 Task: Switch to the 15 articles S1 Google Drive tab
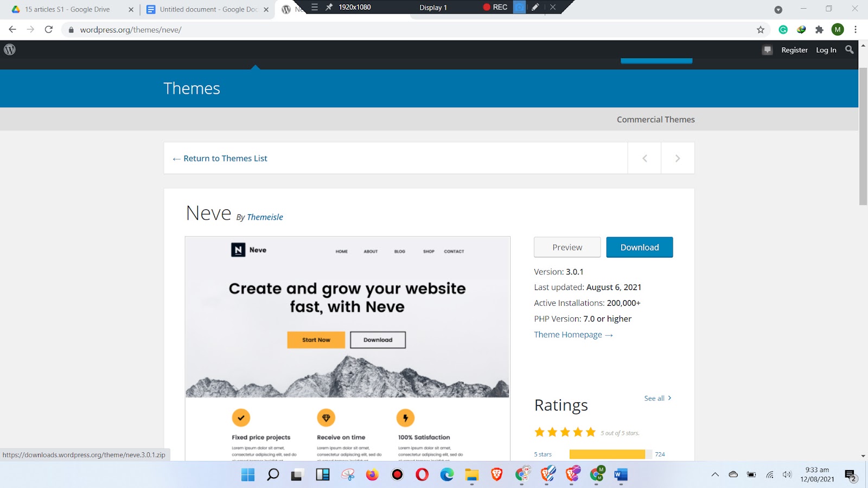coord(73,9)
